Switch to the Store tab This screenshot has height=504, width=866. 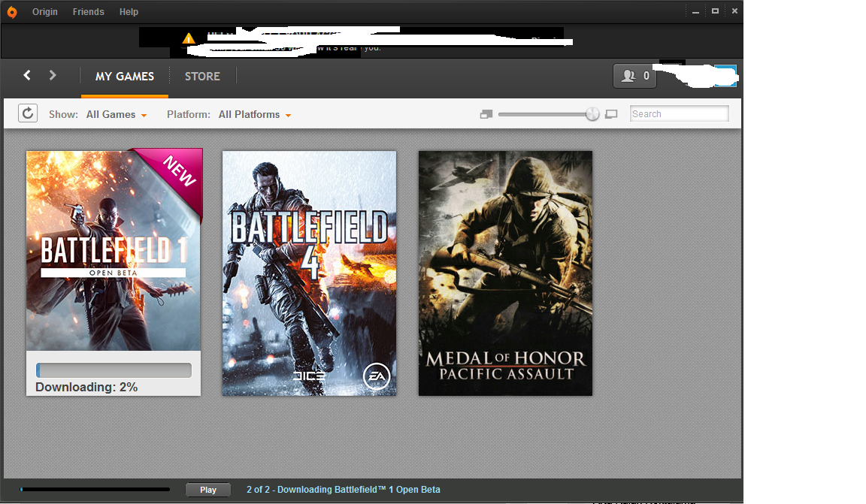tap(202, 77)
